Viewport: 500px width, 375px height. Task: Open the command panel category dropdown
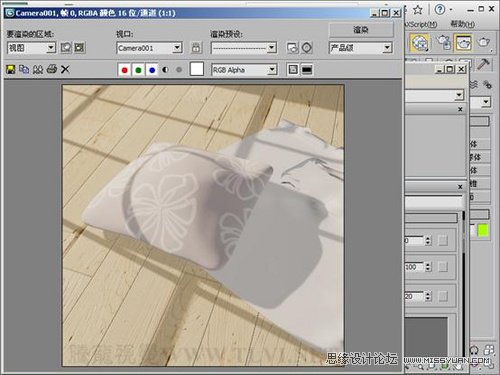coord(481,102)
